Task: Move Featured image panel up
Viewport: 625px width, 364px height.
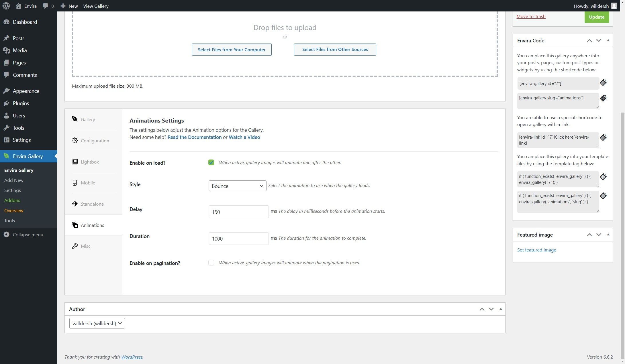Action: tap(589, 235)
